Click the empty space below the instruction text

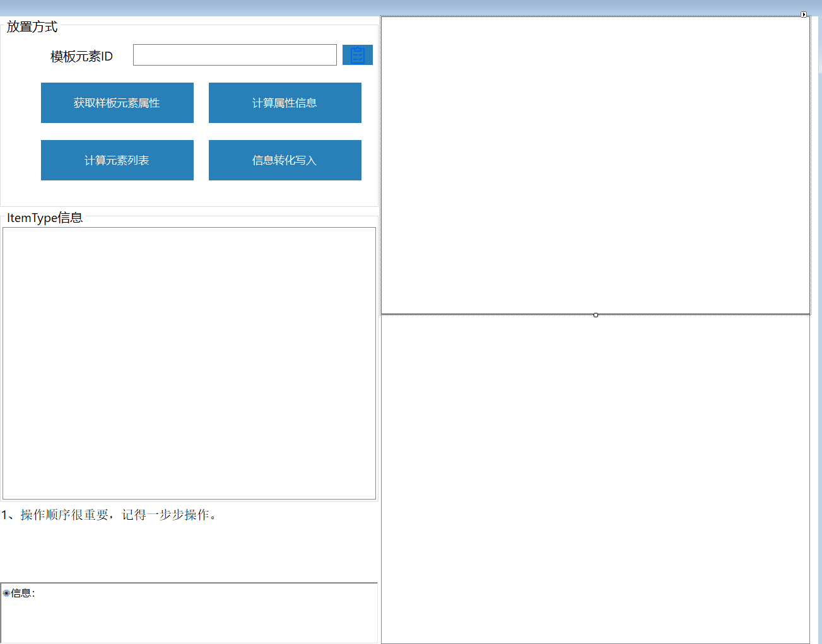[x=189, y=552]
